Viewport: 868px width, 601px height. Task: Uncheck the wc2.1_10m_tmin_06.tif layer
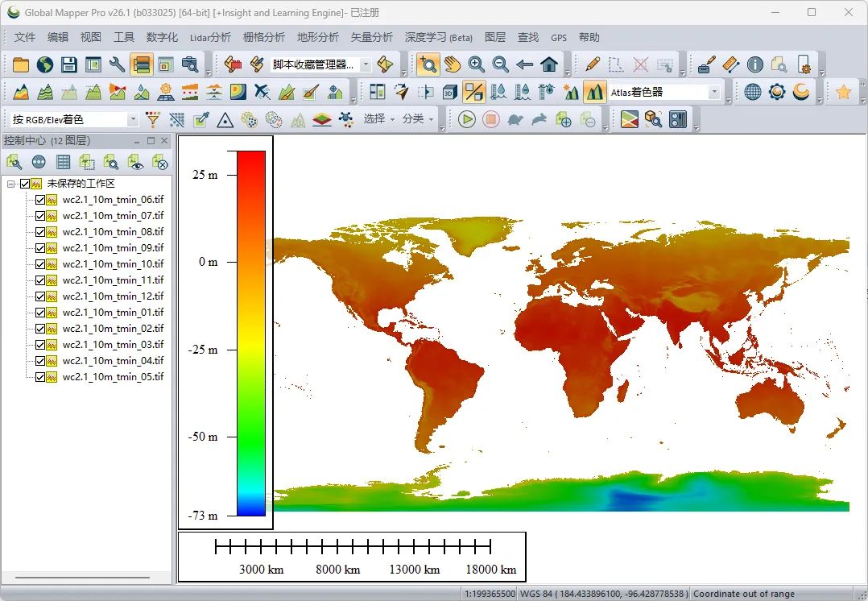(x=40, y=200)
